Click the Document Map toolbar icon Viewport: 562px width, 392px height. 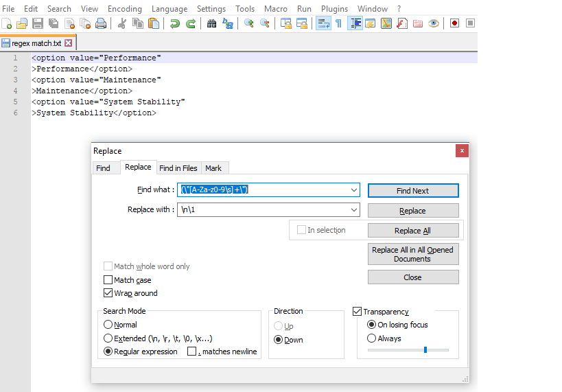386,23
